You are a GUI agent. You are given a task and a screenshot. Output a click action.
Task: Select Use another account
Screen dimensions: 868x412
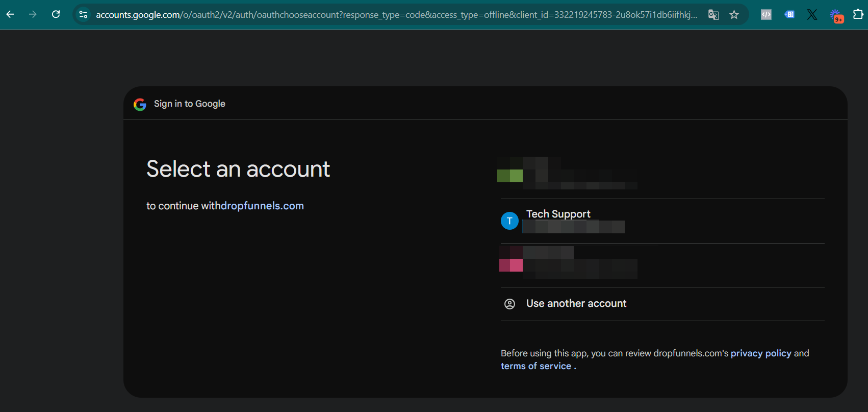pos(662,304)
